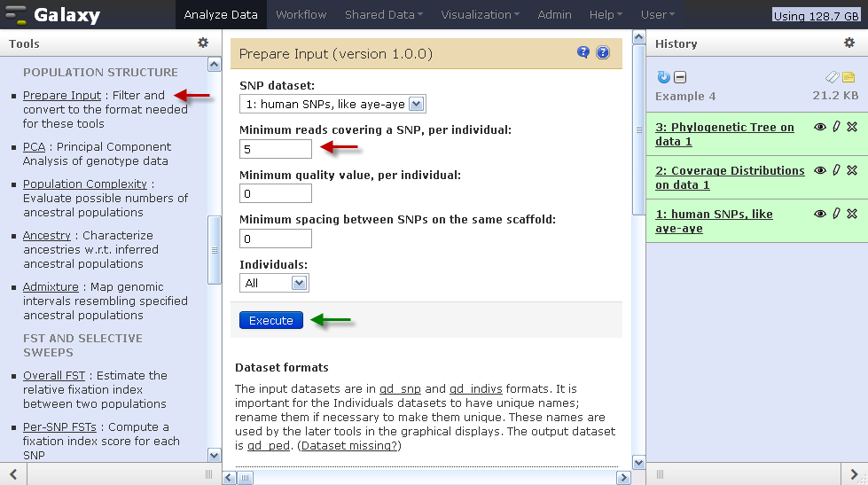Click the Minimum quality value field
The image size is (868, 485).
click(x=275, y=193)
